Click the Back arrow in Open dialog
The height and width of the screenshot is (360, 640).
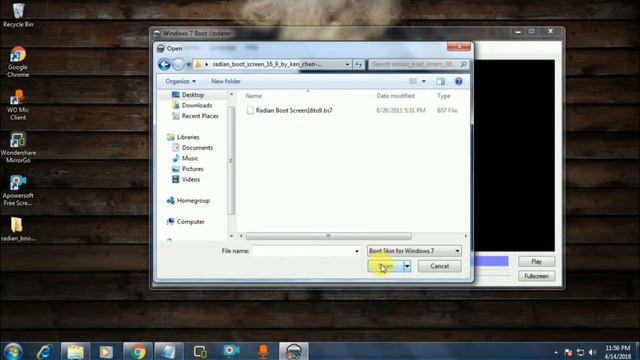164,64
